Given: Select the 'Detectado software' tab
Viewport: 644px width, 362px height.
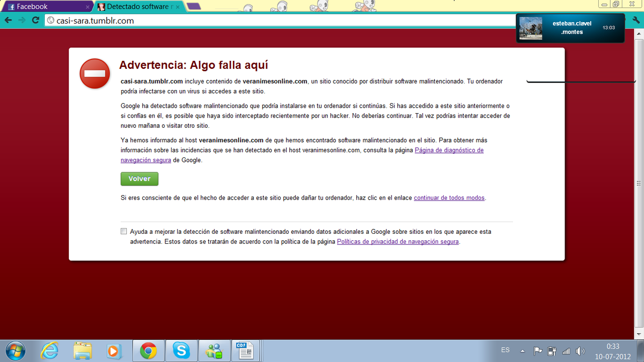Looking at the screenshot, I should (139, 7).
